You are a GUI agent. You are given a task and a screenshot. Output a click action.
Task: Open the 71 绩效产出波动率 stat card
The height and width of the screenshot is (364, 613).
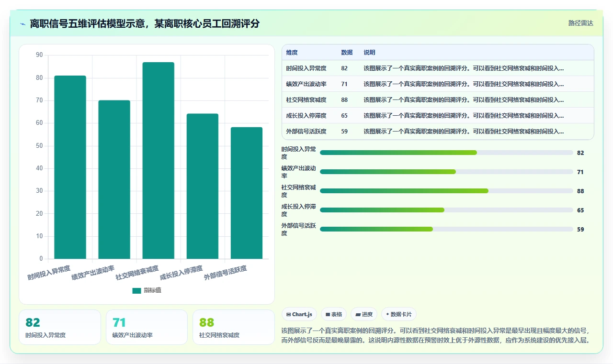click(147, 327)
